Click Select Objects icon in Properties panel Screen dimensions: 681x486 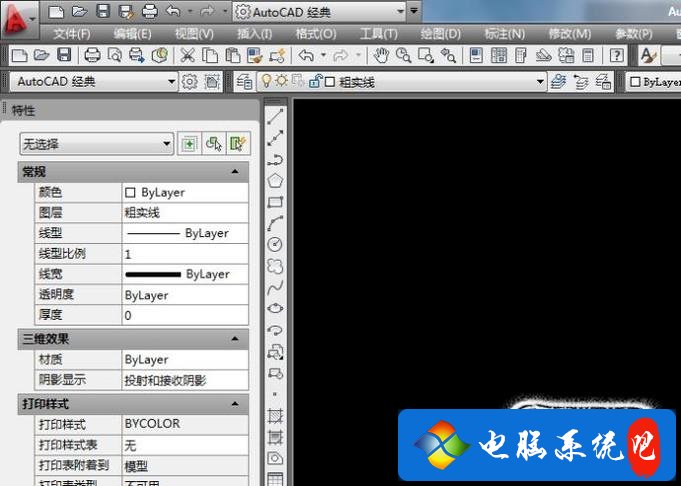[213, 144]
